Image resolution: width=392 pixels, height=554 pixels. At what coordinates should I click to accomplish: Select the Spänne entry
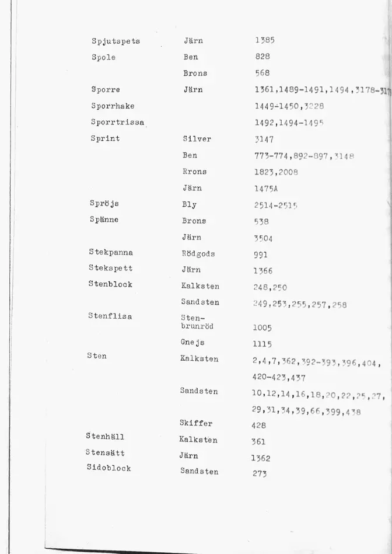tap(104, 219)
